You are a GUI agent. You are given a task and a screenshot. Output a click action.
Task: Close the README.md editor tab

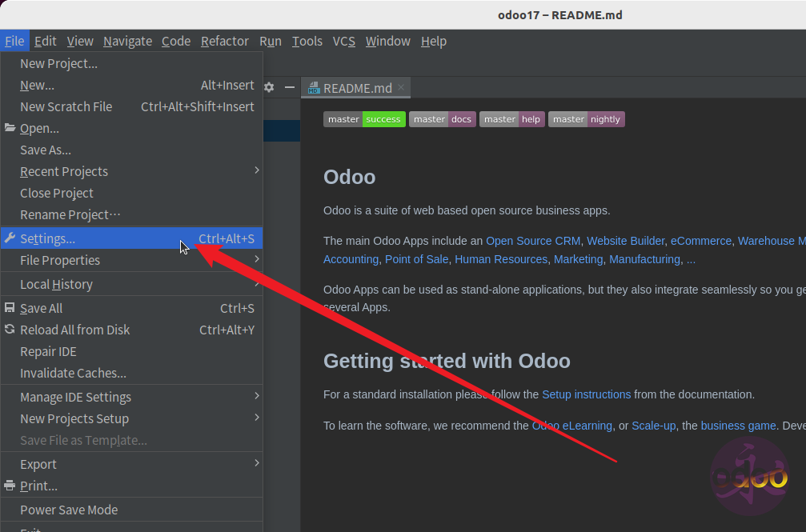point(401,87)
